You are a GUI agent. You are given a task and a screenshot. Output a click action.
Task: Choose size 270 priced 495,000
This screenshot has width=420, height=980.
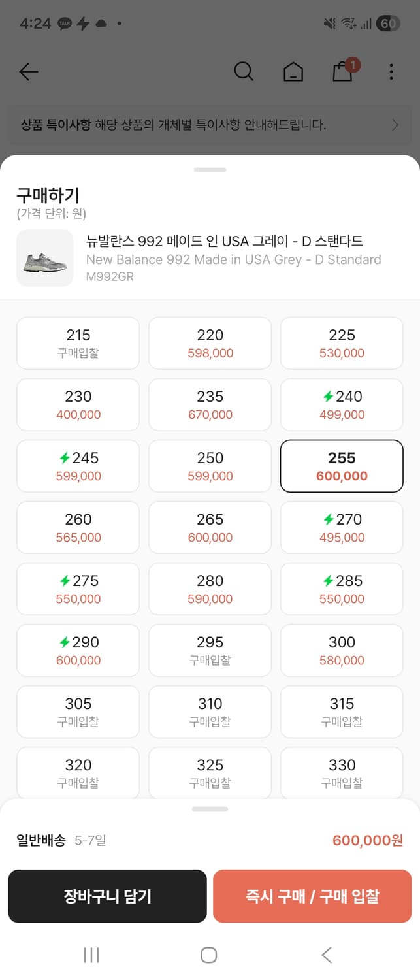tap(342, 527)
